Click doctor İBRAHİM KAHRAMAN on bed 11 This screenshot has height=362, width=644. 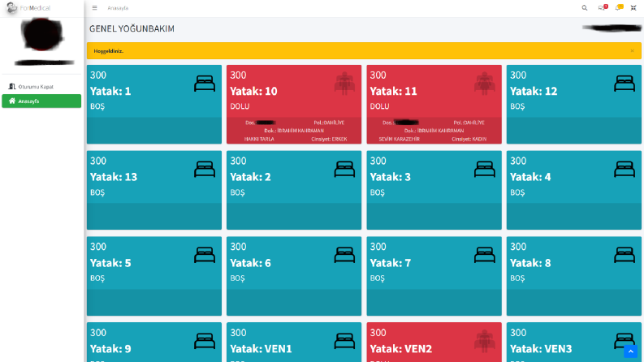pyautogui.click(x=434, y=131)
